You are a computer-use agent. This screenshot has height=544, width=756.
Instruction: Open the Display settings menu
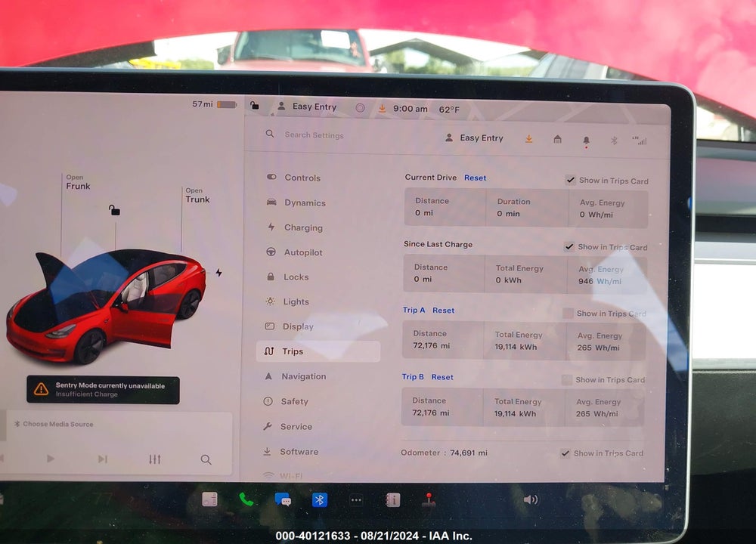point(290,326)
